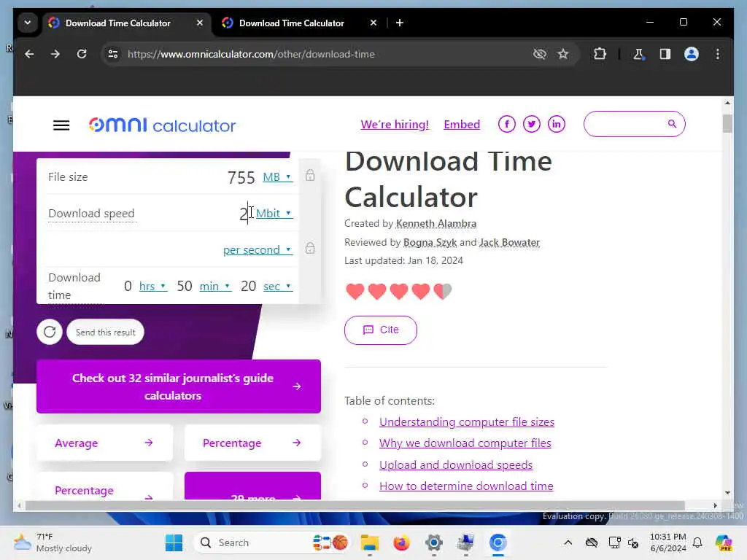This screenshot has height=560, width=747.
Task: Go to Upload and download speeds section
Action: click(455, 464)
